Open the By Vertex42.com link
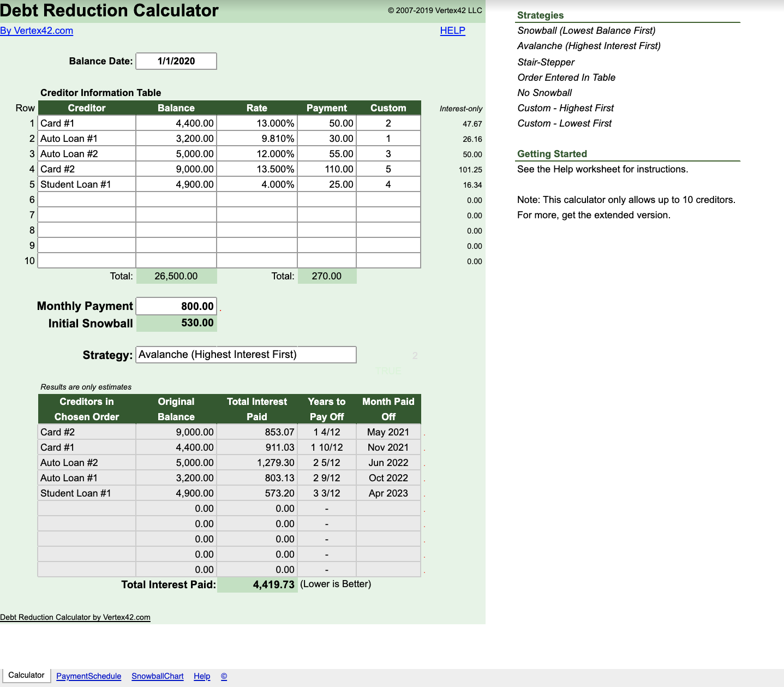The height and width of the screenshot is (687, 784). pos(37,31)
